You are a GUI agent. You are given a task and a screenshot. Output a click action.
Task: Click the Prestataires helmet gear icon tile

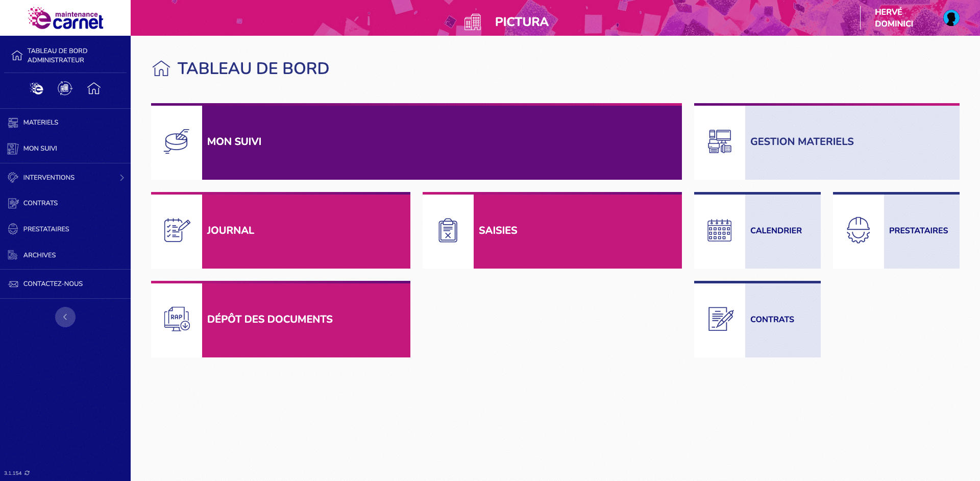coord(859,230)
